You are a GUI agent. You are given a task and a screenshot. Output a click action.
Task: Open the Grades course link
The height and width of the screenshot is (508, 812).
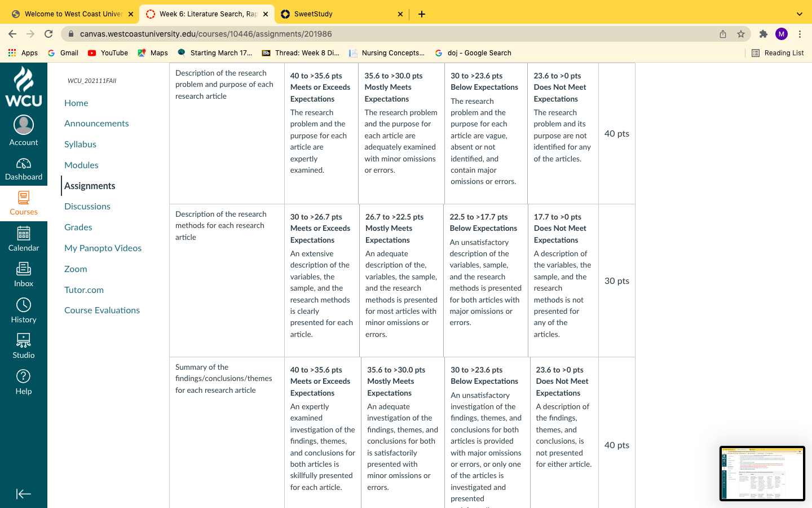click(78, 227)
